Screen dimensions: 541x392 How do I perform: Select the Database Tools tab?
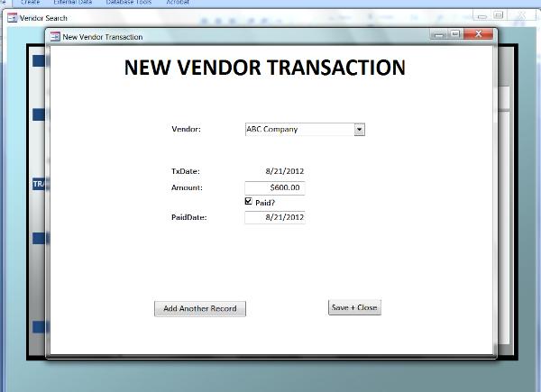pyautogui.click(x=129, y=3)
